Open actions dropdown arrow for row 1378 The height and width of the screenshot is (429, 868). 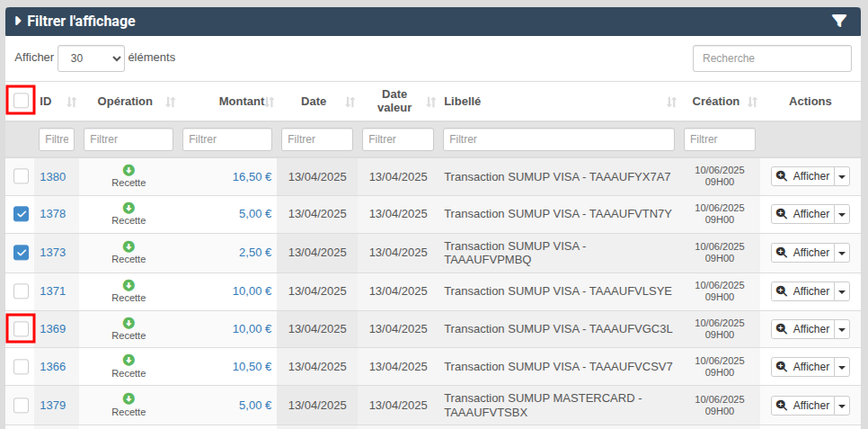pos(842,213)
